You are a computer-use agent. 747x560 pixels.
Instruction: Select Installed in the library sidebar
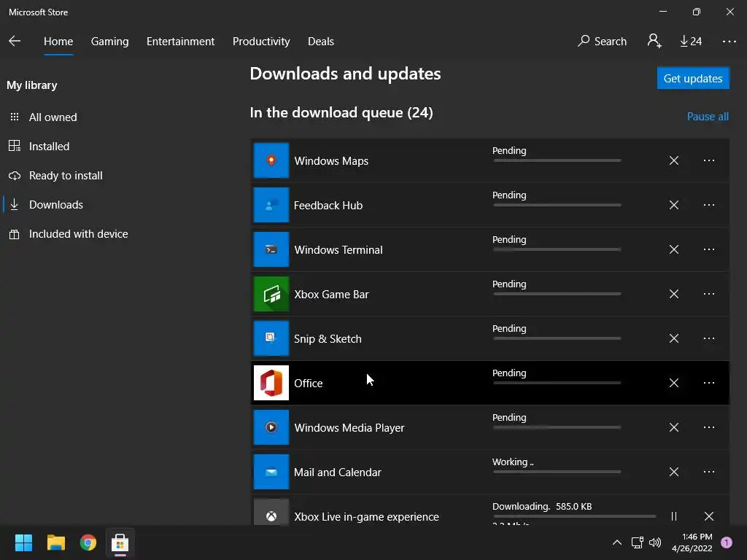49,146
